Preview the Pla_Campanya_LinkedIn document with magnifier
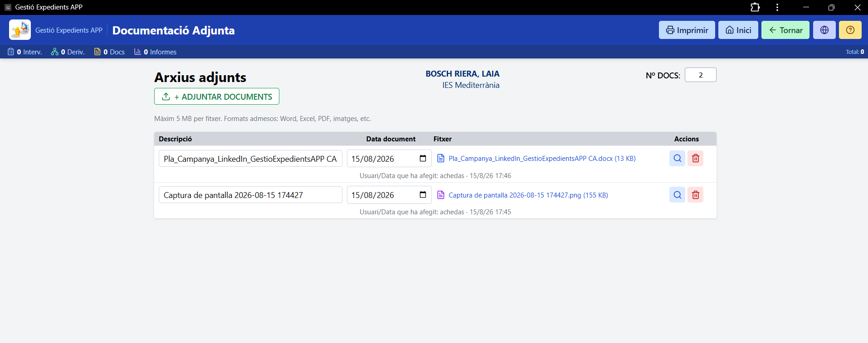The height and width of the screenshot is (343, 868). tap(677, 159)
